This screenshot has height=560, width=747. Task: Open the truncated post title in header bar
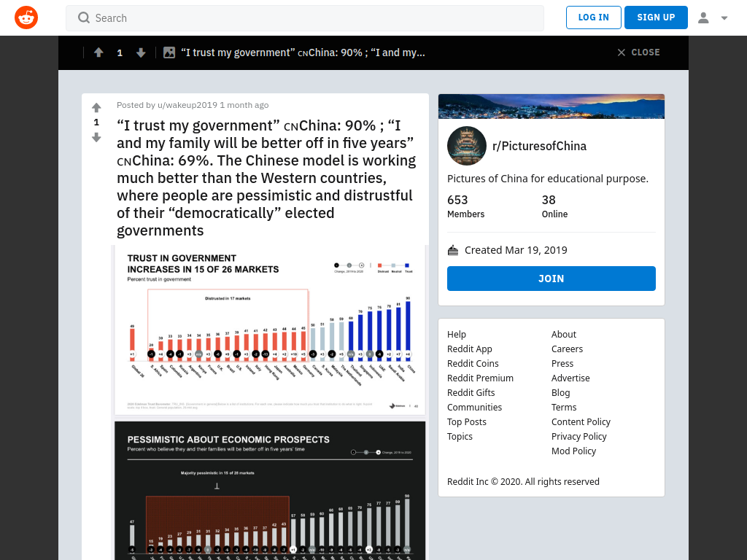click(303, 52)
